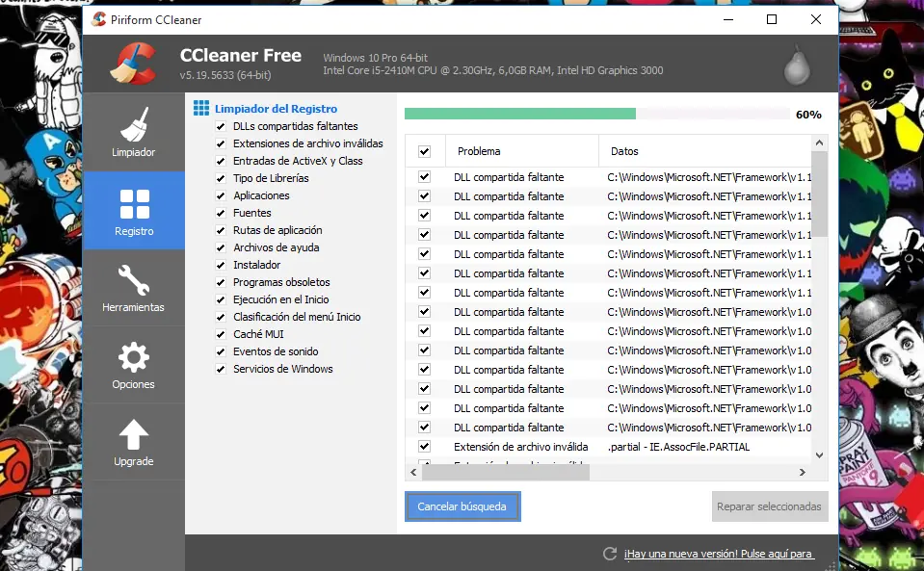Click the scroll down arrow in results
The width and height of the screenshot is (924, 571).
[x=819, y=455]
